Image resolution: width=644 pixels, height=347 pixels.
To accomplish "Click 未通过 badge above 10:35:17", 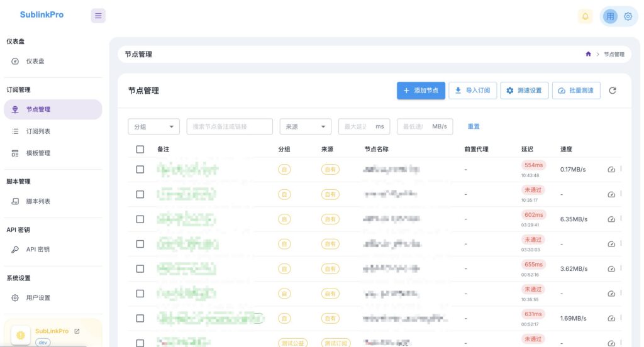I will [533, 190].
